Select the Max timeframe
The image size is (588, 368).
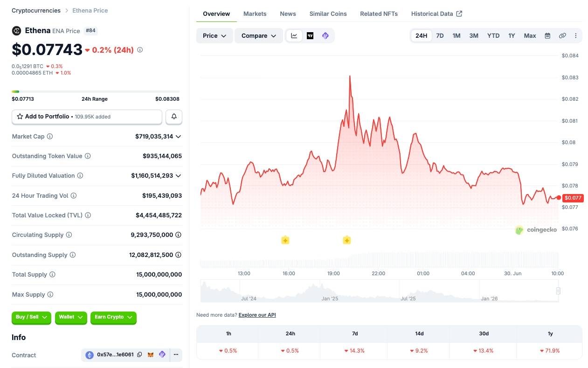tap(530, 36)
